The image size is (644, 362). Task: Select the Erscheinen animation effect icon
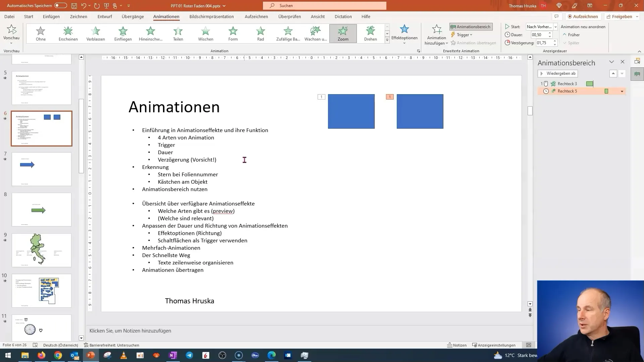[68, 33]
